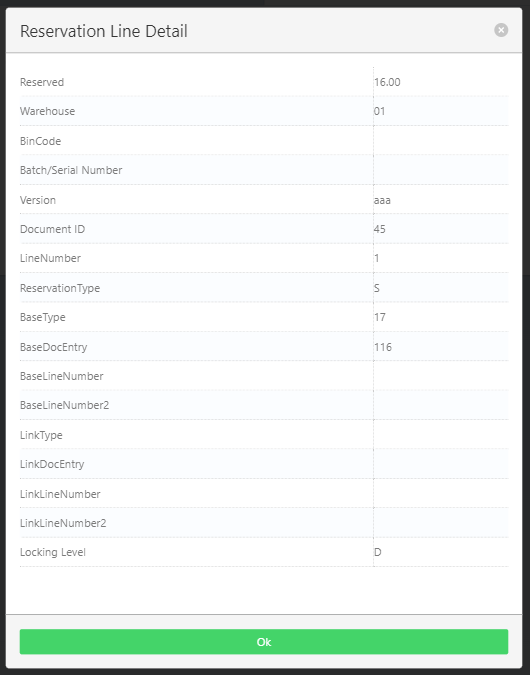Click the BinCode row label

coord(40,141)
